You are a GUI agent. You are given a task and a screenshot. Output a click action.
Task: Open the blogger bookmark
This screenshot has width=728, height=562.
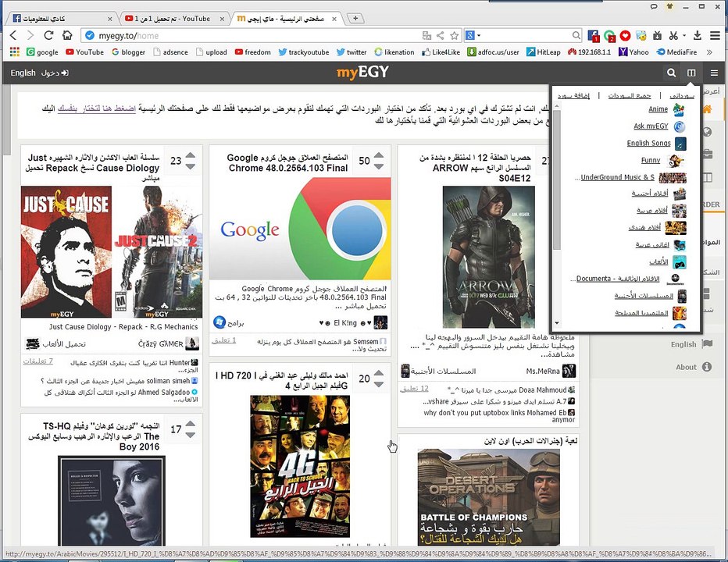pos(129,52)
